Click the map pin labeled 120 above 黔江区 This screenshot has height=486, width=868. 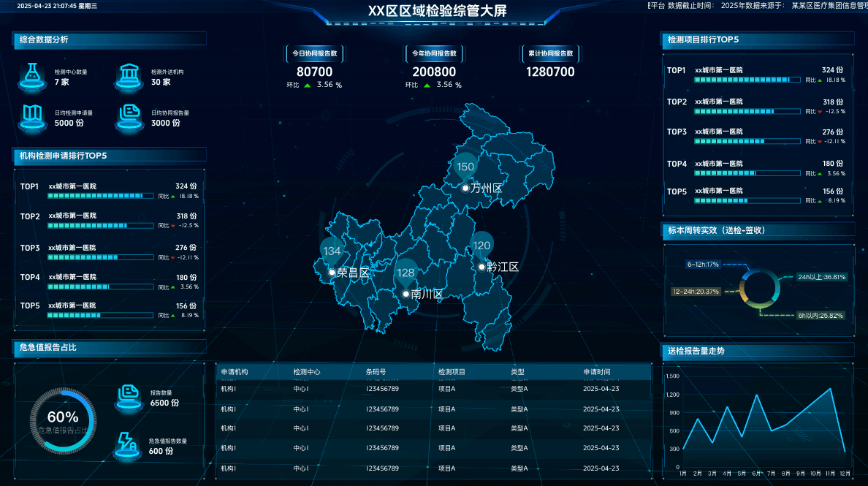point(481,246)
